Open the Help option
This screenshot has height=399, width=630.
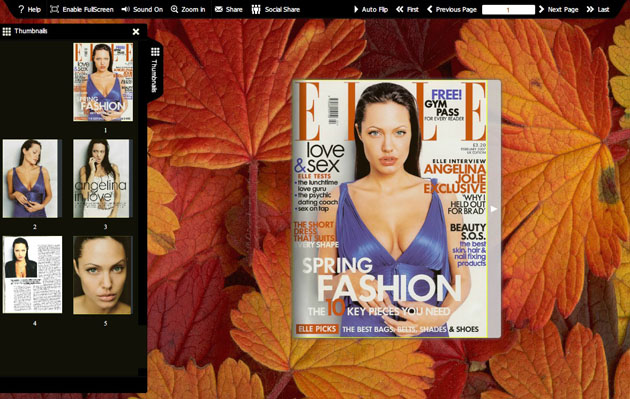click(x=29, y=9)
